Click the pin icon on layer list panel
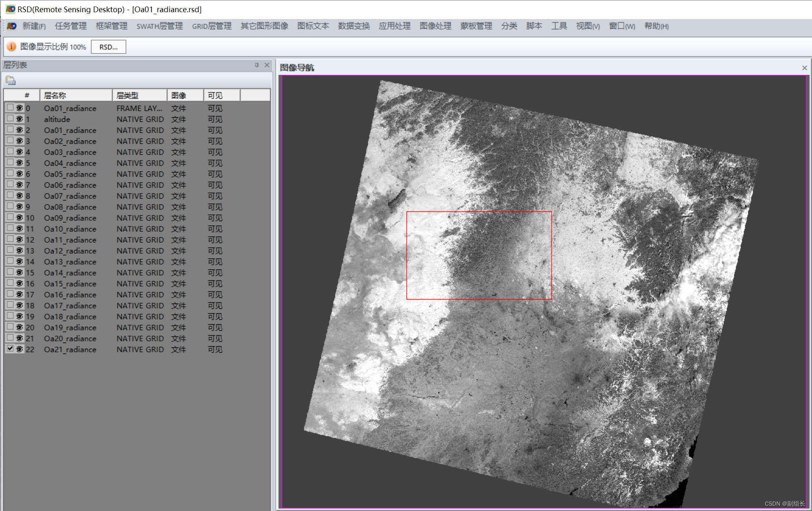This screenshot has height=511, width=812. pyautogui.click(x=257, y=65)
